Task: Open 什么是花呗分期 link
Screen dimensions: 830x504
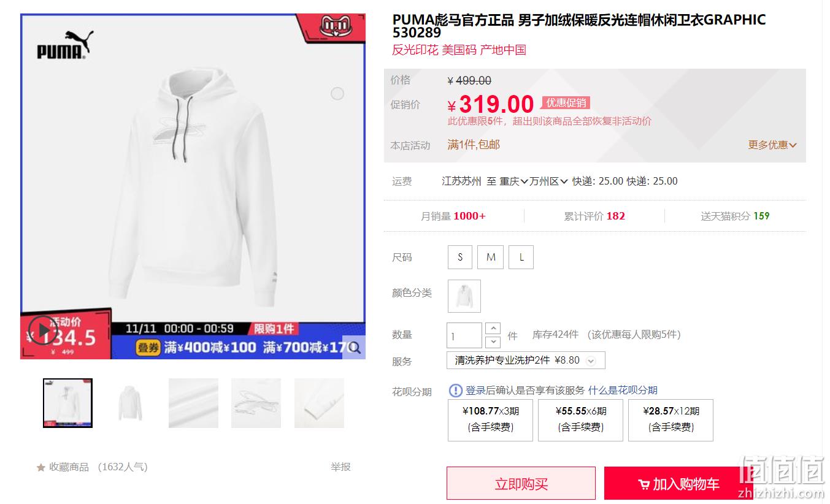Action: point(623,390)
